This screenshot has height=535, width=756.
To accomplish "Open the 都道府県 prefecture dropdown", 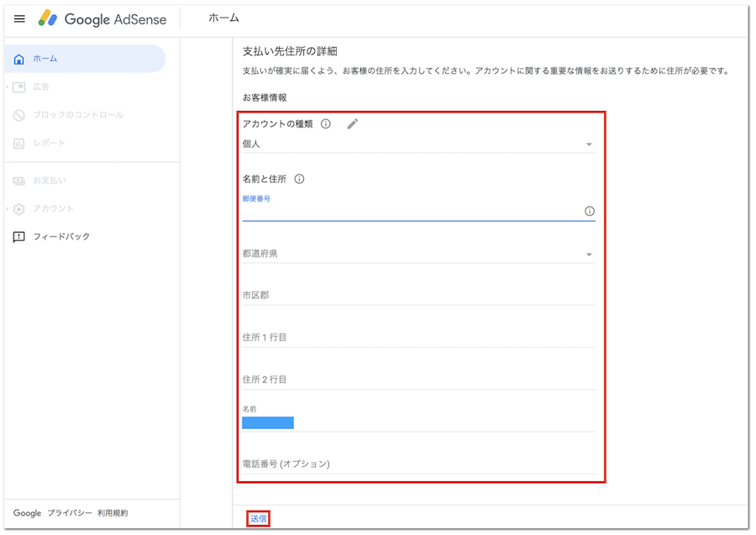I will tap(417, 254).
